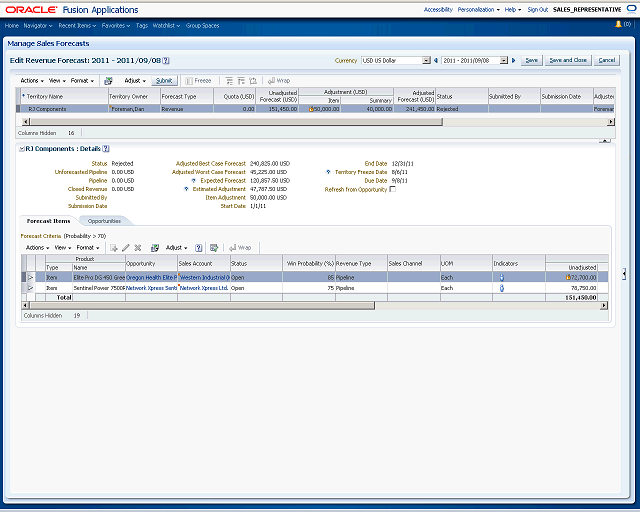Click the Home link in navigation bar

[12, 26]
